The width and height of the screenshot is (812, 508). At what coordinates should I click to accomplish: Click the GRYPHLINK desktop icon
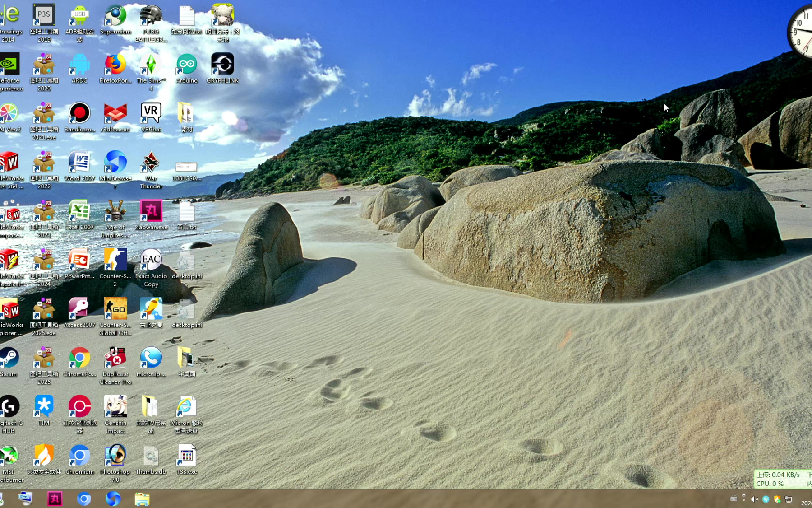click(222, 65)
